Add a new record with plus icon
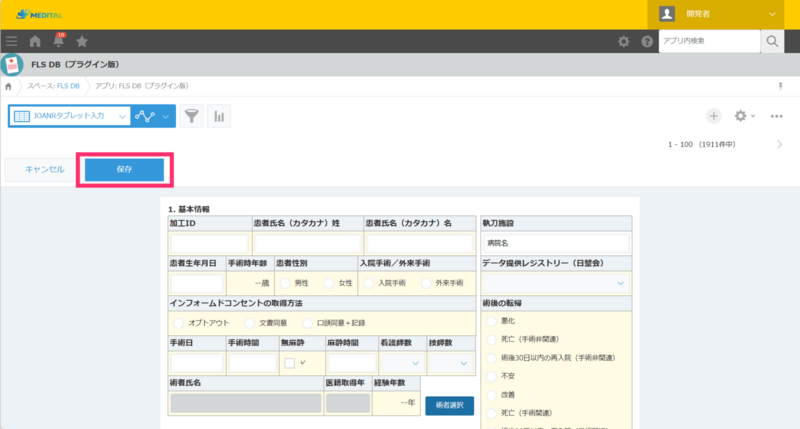The height and width of the screenshot is (429, 800). click(x=713, y=116)
